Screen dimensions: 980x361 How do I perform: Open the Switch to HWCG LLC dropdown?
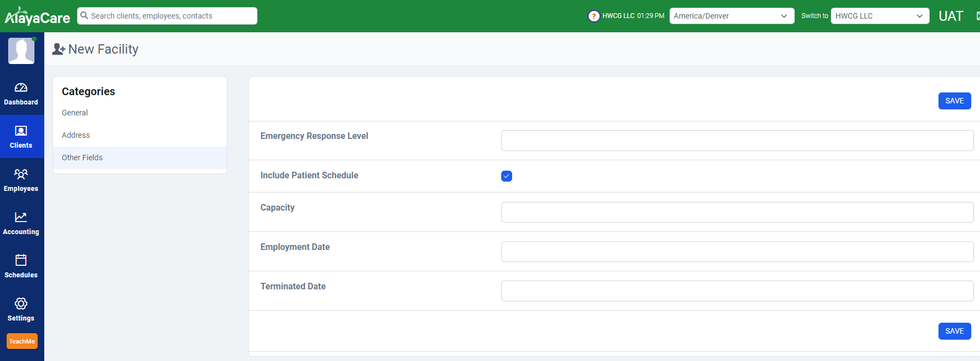[x=879, y=16]
